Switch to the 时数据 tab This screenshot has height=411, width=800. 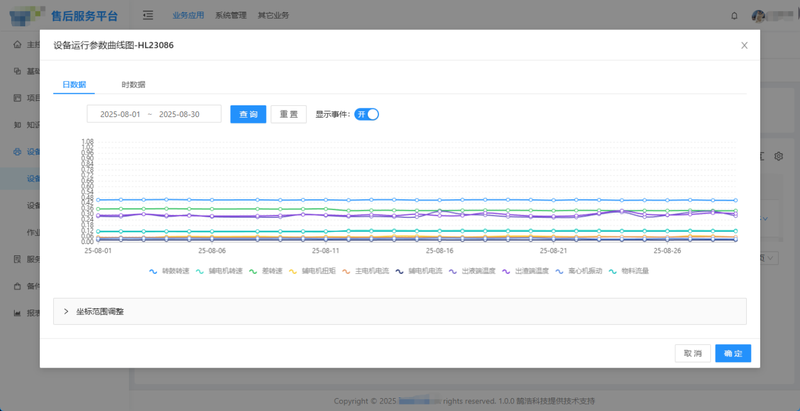(x=133, y=85)
